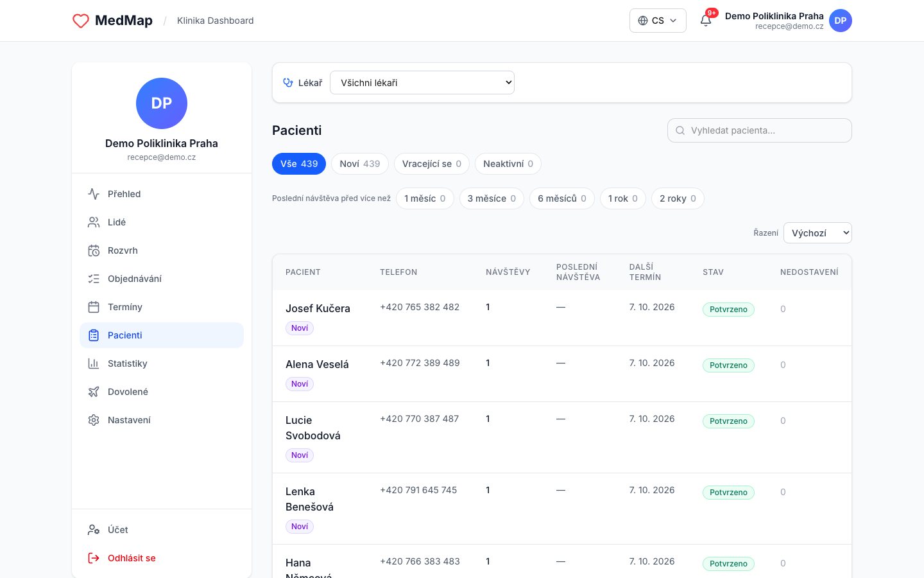924x578 pixels.
Task: Focus the Vyhledat pacienta search field
Action: (760, 130)
